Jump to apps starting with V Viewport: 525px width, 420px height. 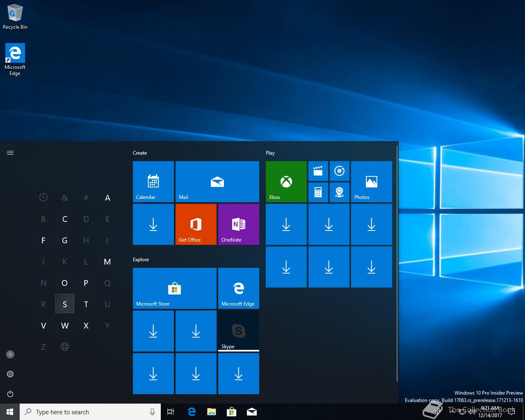[x=43, y=326]
